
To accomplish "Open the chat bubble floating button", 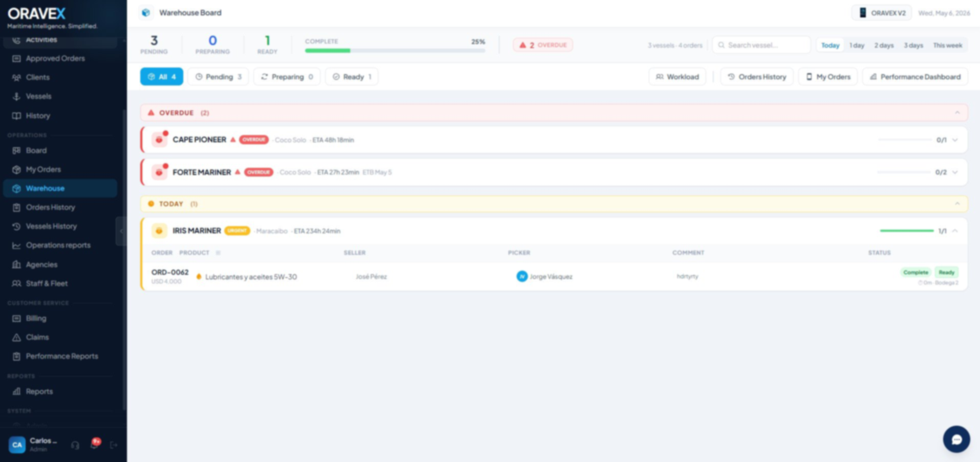I will point(956,439).
